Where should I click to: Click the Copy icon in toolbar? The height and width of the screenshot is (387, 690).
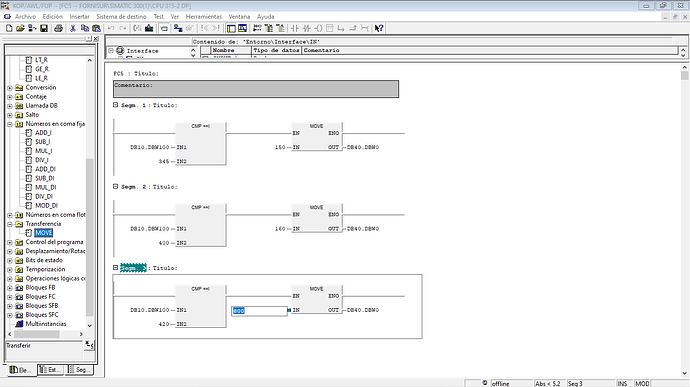click(x=84, y=28)
